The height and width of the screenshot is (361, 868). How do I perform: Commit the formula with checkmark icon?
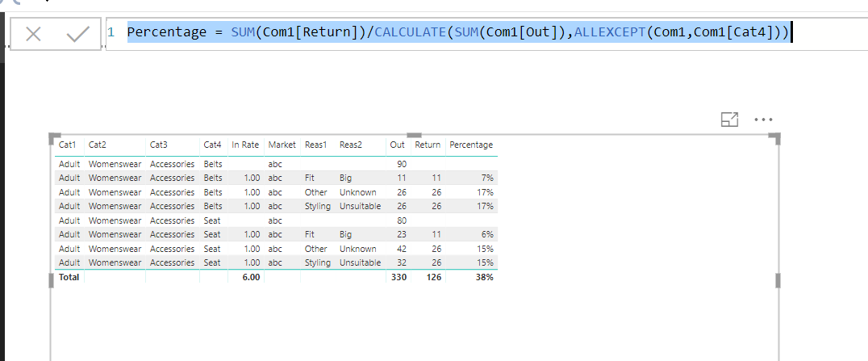[78, 35]
